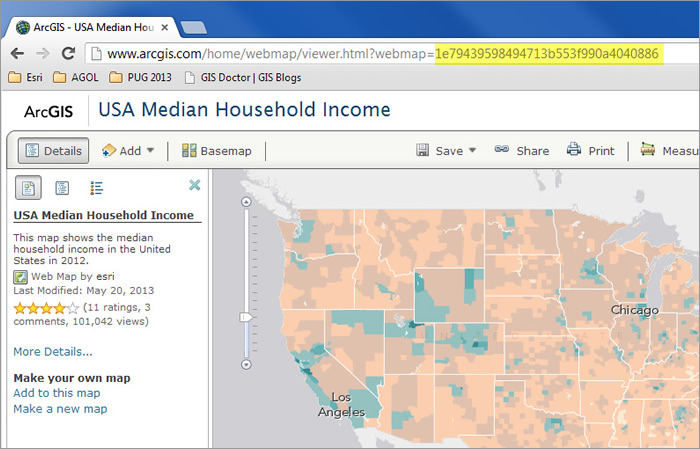
Task: Click the ArcGIS logo text
Action: tap(48, 112)
